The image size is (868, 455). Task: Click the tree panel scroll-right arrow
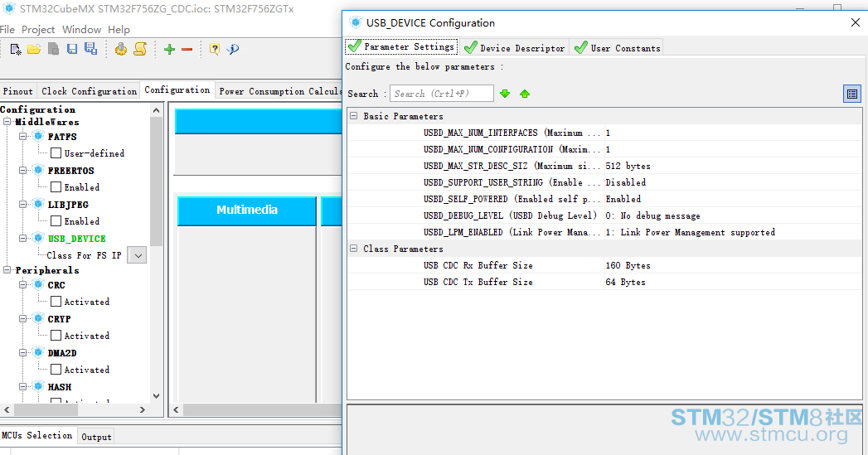coord(143,409)
